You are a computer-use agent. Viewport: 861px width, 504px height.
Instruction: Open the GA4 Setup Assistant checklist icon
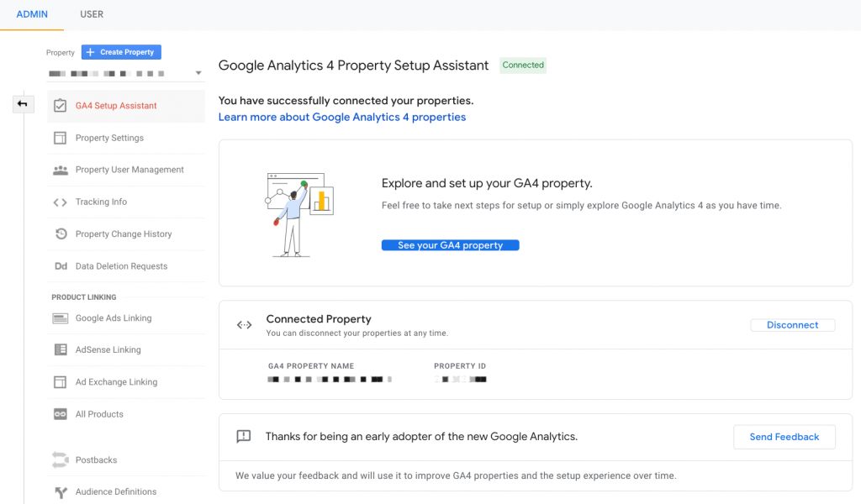(x=61, y=106)
